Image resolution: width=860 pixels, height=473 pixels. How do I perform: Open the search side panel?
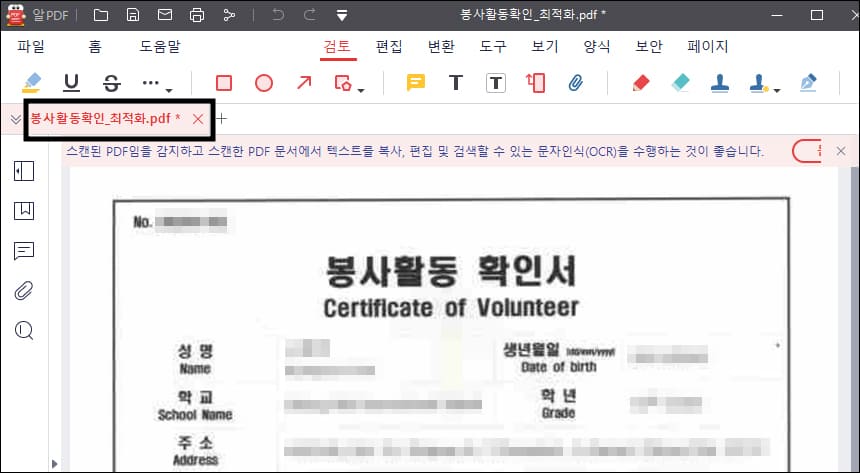tap(24, 330)
